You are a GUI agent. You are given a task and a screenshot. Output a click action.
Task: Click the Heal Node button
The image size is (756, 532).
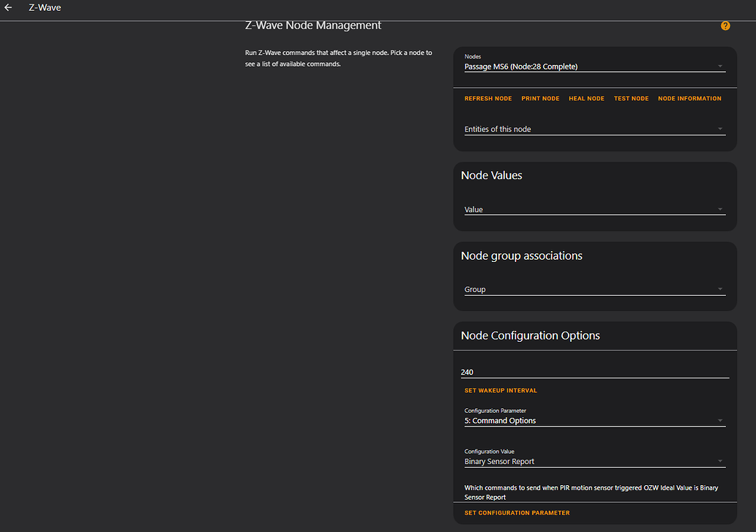click(x=586, y=99)
